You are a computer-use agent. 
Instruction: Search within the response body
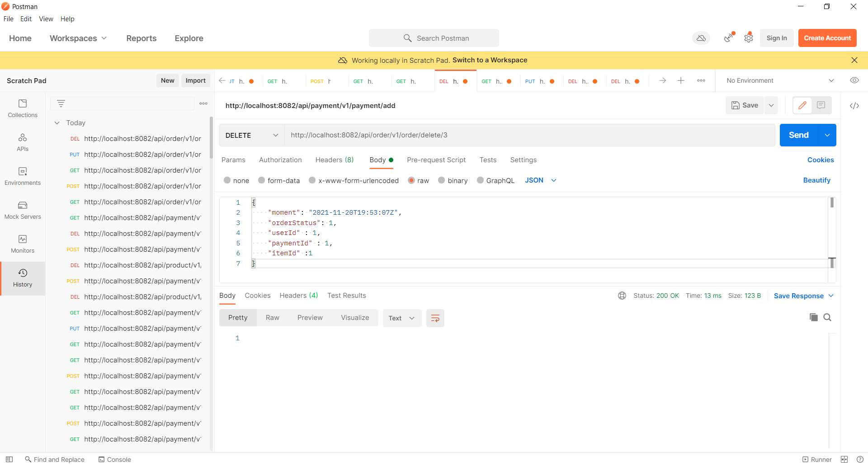tap(827, 317)
